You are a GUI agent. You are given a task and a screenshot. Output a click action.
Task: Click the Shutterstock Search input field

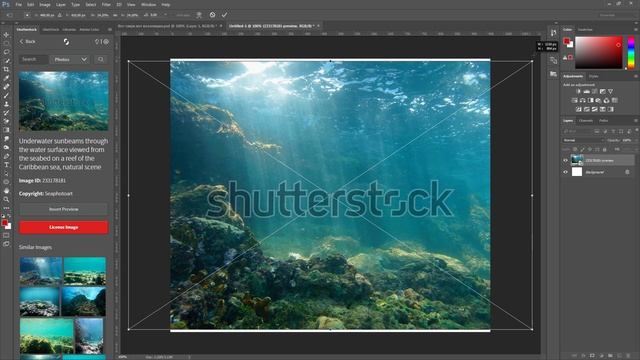click(33, 60)
